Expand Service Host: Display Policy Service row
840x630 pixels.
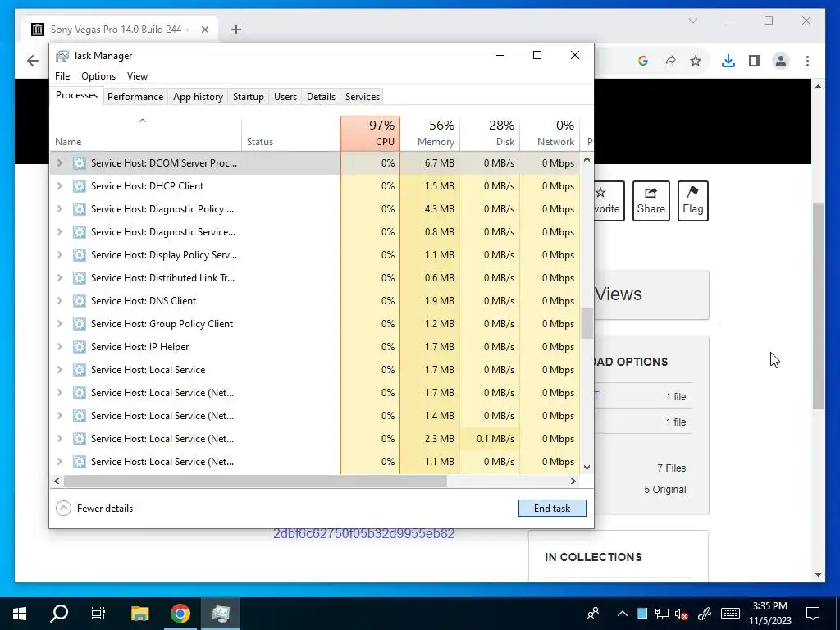point(59,255)
